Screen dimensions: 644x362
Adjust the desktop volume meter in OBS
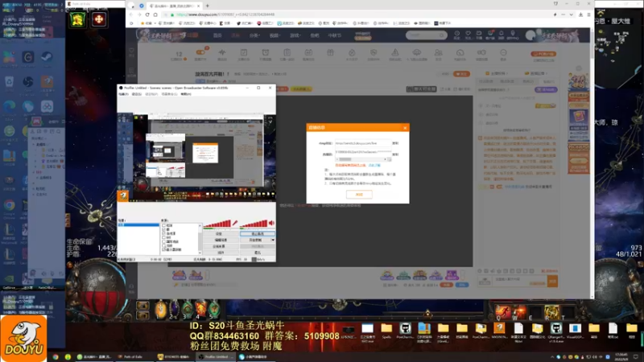pos(254,224)
